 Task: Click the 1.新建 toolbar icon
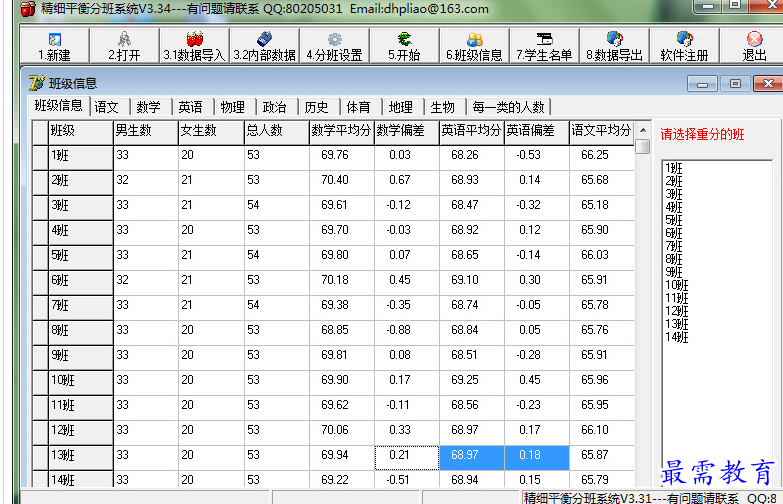coord(54,45)
